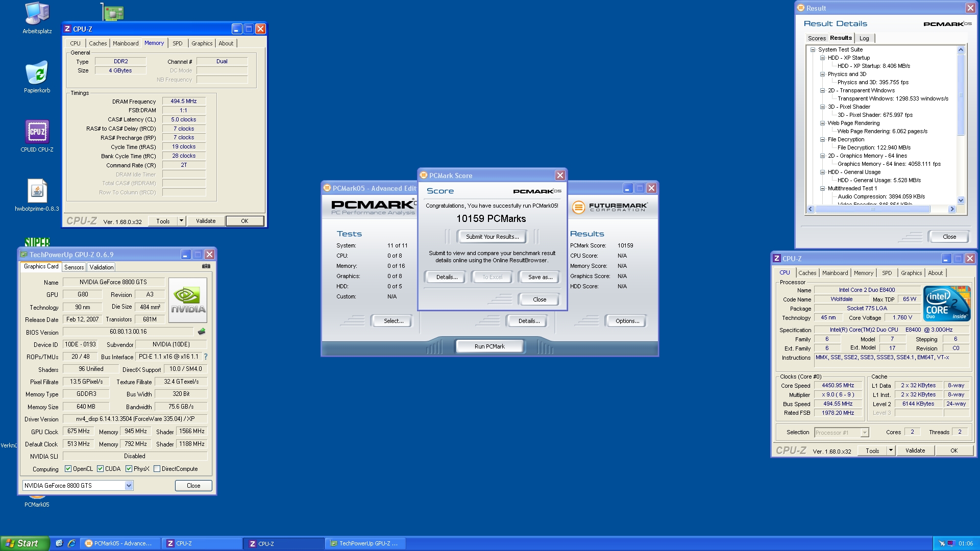Screen dimensions: 980x551
Task: Switch to TechPowerUp GPU-Z taskbar button
Action: 365,543
